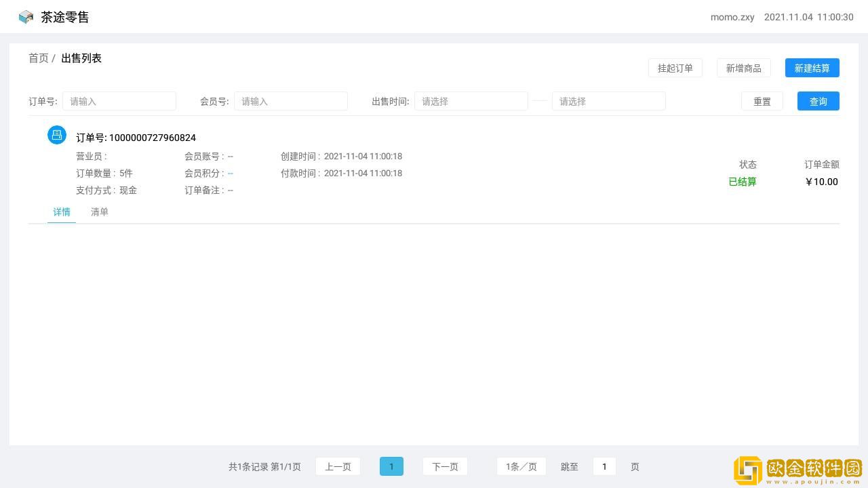
Task: Go to next page 下一页
Action: point(445,466)
